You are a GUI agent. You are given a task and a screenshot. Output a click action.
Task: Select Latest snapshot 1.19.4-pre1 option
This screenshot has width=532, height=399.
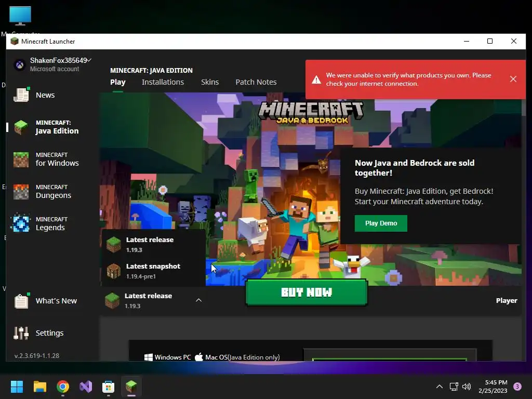pos(153,271)
